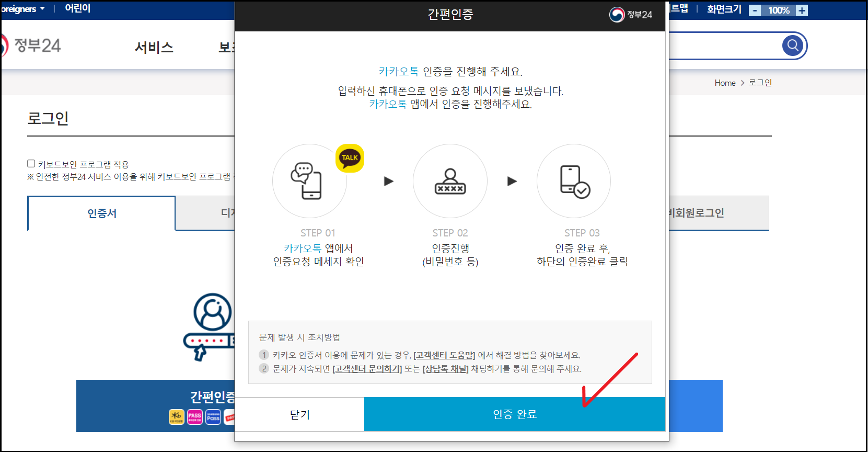This screenshot has width=868, height=452.
Task: Increase screen size with plus button
Action: point(802,10)
